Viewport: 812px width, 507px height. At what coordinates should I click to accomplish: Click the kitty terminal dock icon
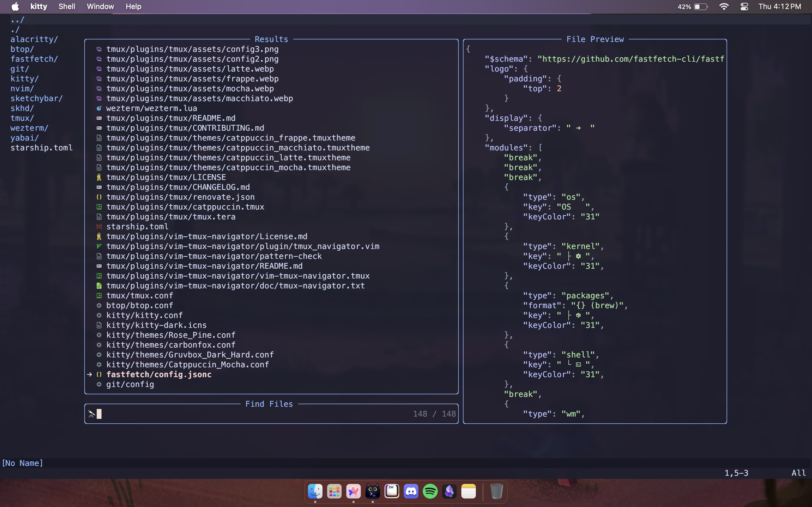click(x=372, y=491)
